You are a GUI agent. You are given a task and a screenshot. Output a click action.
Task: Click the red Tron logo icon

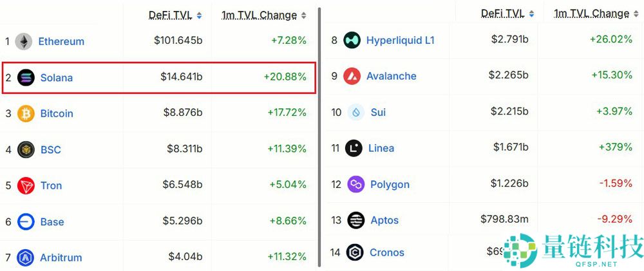[x=26, y=186]
